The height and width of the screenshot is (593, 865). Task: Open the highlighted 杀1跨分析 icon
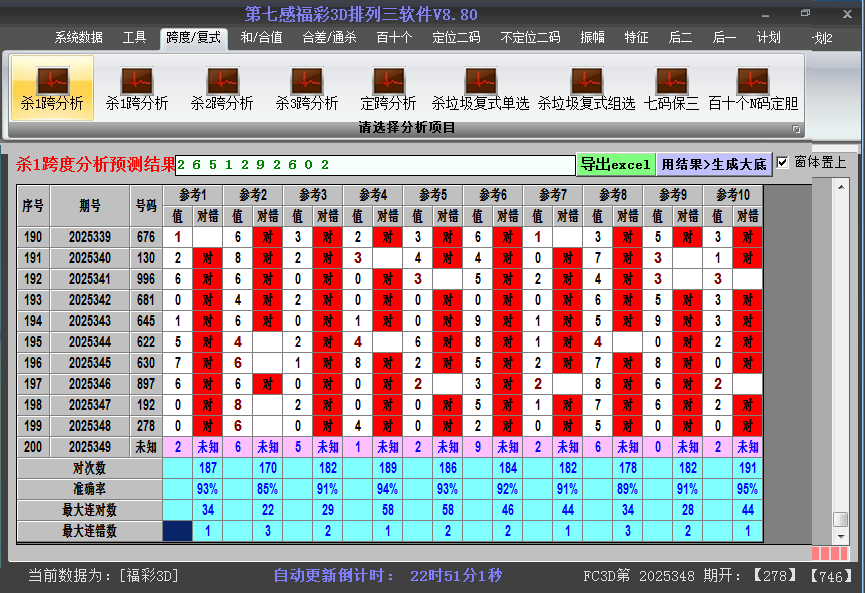coord(52,88)
